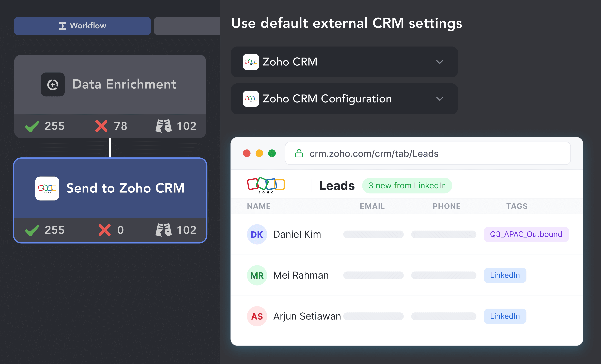Click the Zoho logo on Send to Zoho CRM node

pos(47,188)
